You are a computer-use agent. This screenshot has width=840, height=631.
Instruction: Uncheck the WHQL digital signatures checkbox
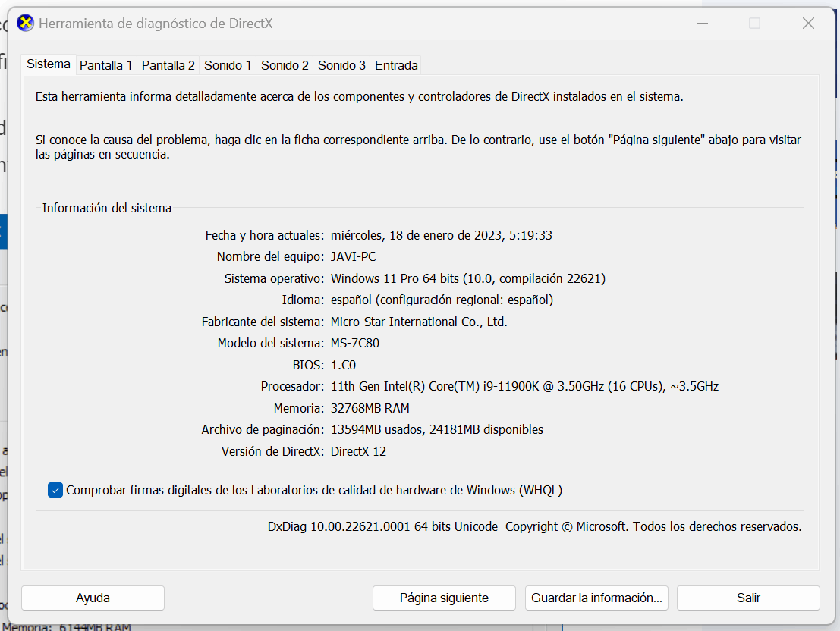pos(55,490)
